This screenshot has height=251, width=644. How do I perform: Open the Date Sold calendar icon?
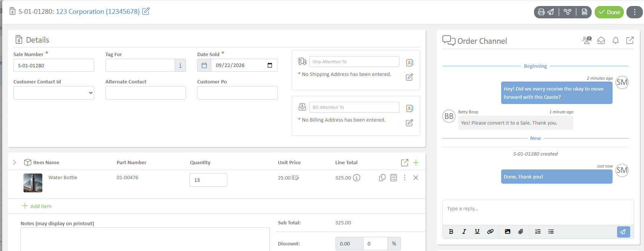(x=204, y=65)
